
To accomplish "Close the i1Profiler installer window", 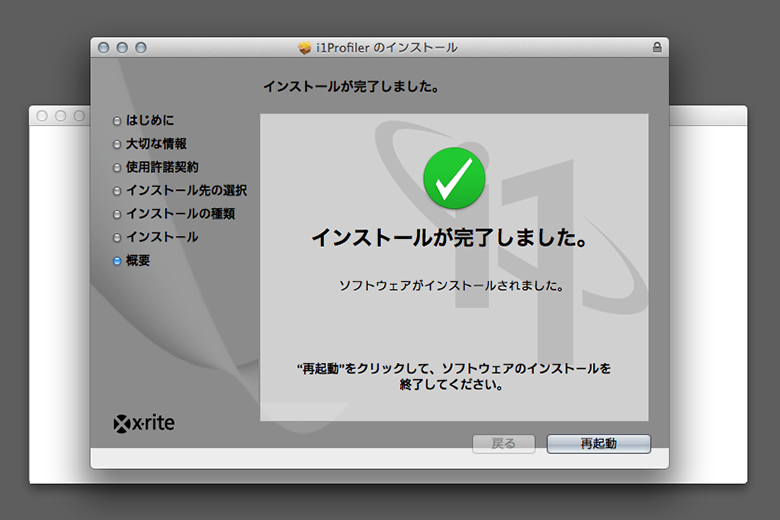I will (x=104, y=47).
